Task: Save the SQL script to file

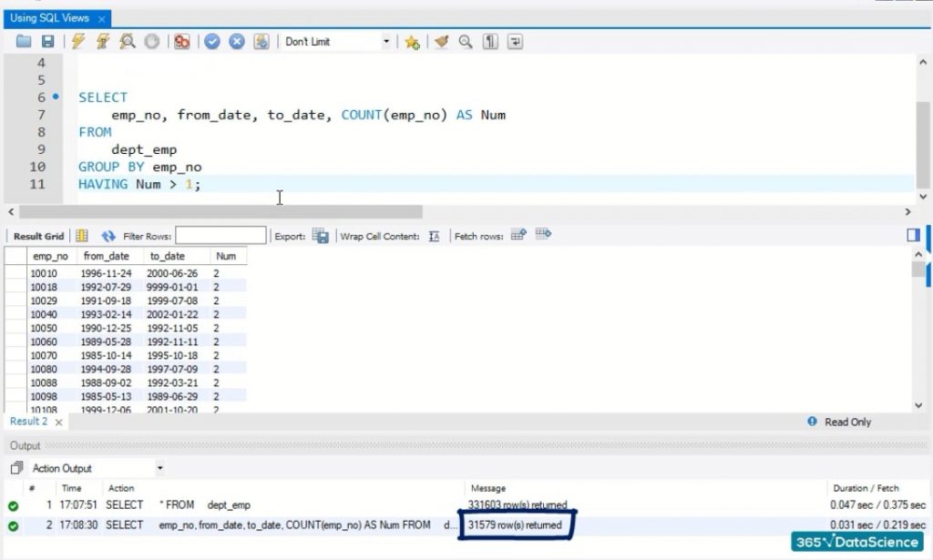Action: click(47, 42)
